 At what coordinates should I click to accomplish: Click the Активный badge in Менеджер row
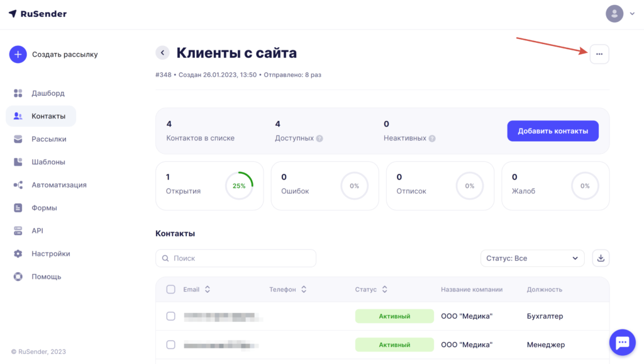(394, 344)
